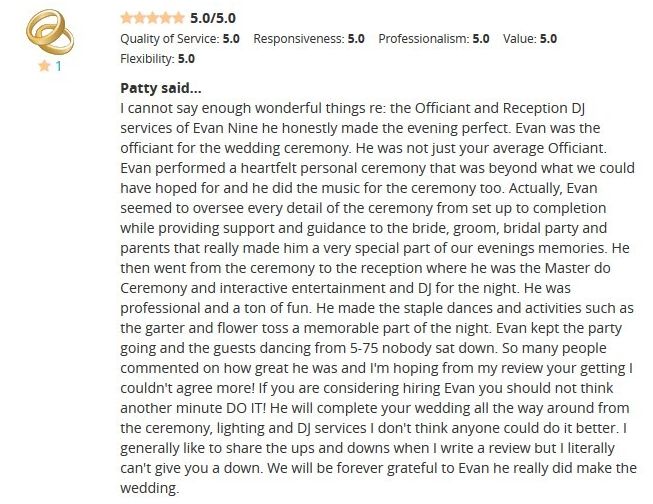
Task: Click the review count number 1
Action: (58, 67)
